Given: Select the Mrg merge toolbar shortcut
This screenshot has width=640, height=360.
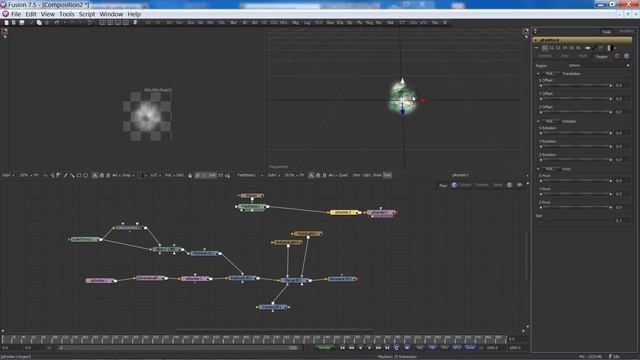Looking at the screenshot, I should [296, 23].
